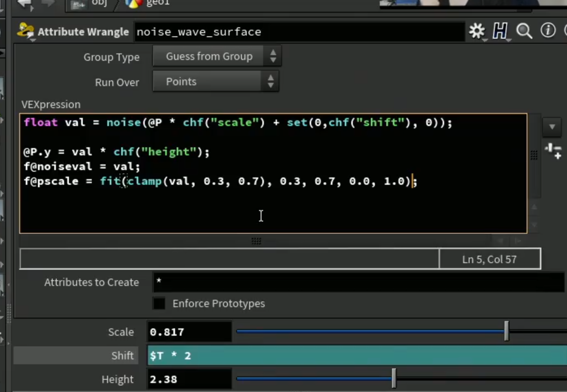Click the Shift expression field $T * 2
This screenshot has width=567, height=392.
(x=357, y=355)
